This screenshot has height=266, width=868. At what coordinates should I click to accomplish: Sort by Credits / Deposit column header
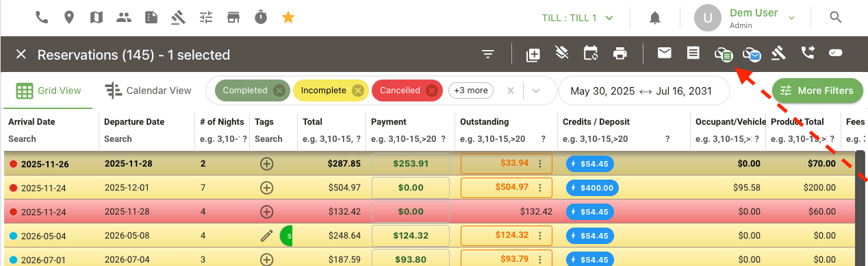596,122
